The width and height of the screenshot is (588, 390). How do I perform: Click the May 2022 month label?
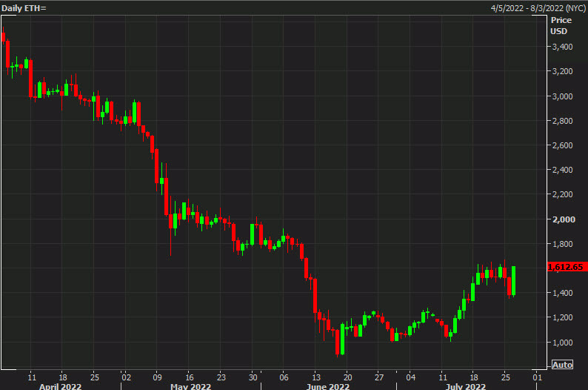190,385
